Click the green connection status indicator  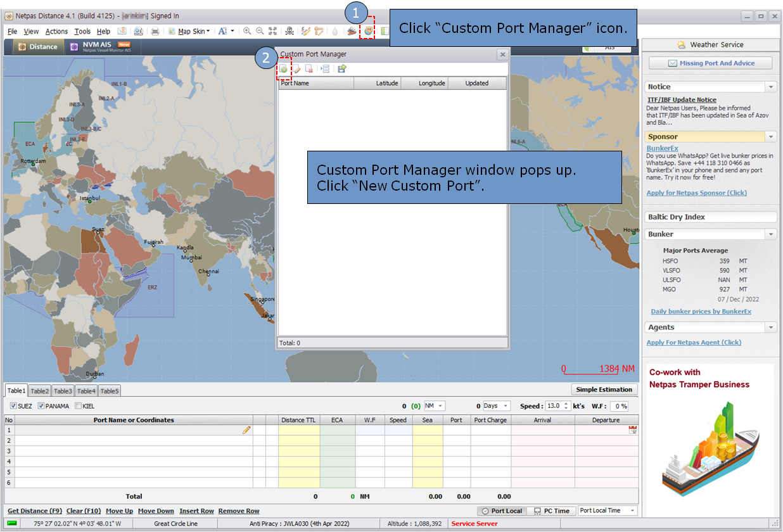(x=13, y=524)
